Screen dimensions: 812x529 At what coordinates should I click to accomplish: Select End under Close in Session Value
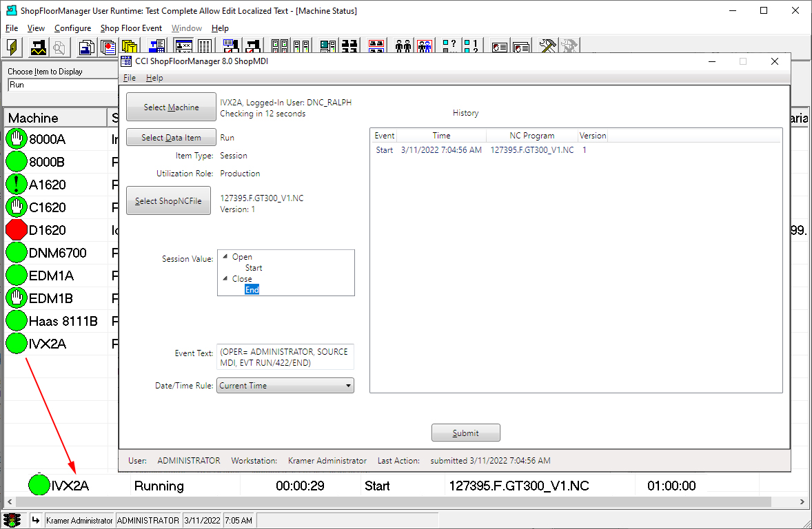pos(252,289)
